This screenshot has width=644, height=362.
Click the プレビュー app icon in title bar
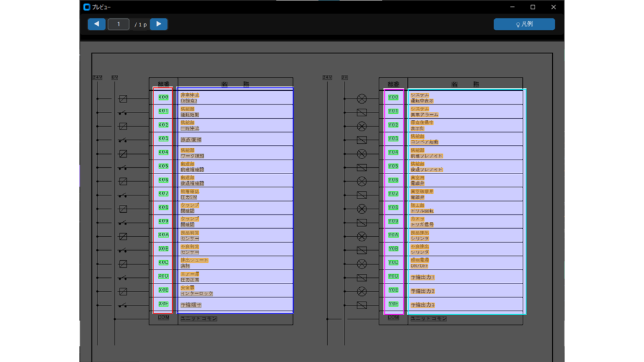pos(87,7)
